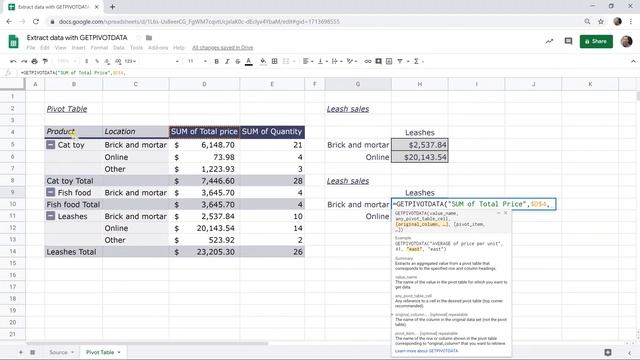Open the horizontal align dropdown
This screenshot has width=640, height=360.
coord(308,61)
